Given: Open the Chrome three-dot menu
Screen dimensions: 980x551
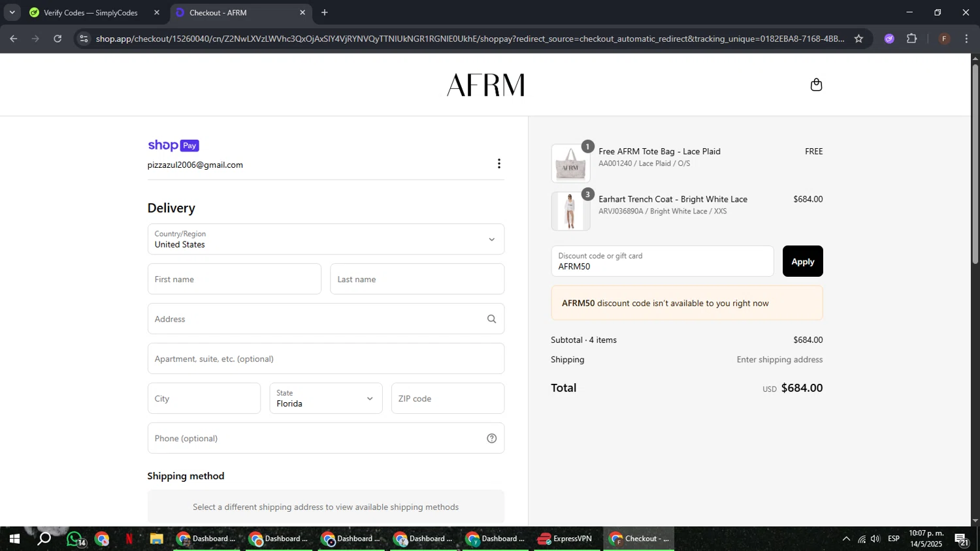Looking at the screenshot, I should 966,39.
